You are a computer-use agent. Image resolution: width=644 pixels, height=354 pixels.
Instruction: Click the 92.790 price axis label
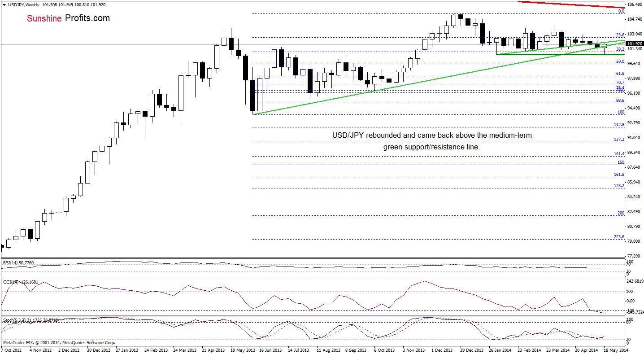pos(635,123)
